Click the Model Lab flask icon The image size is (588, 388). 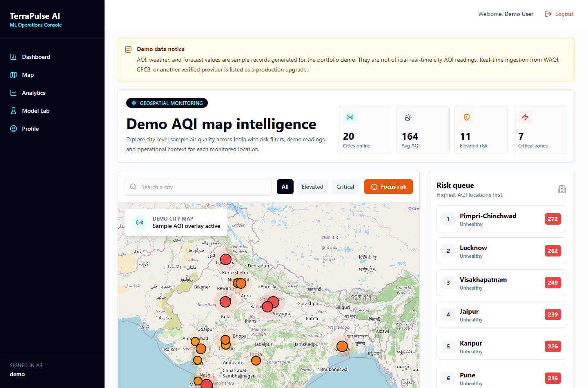point(13,111)
